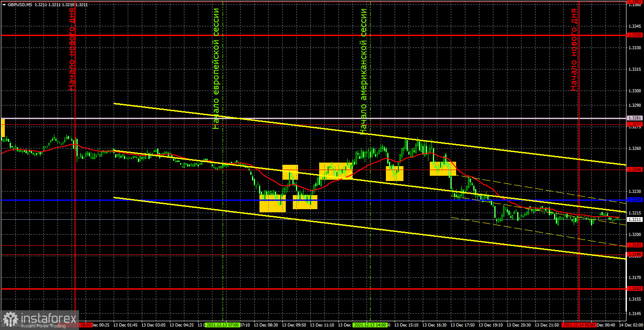Open the chart menu arrow beside GBPUSD,M5
This screenshot has width=644, height=330.
click(4, 4)
